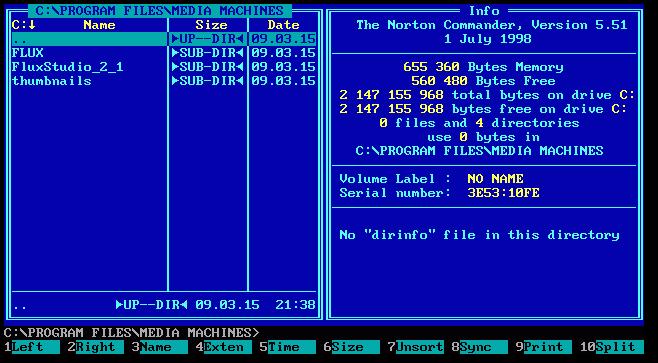Viewport: 658px width, 363px height.
Task: Click the 9 Print function key
Action: [543, 347]
